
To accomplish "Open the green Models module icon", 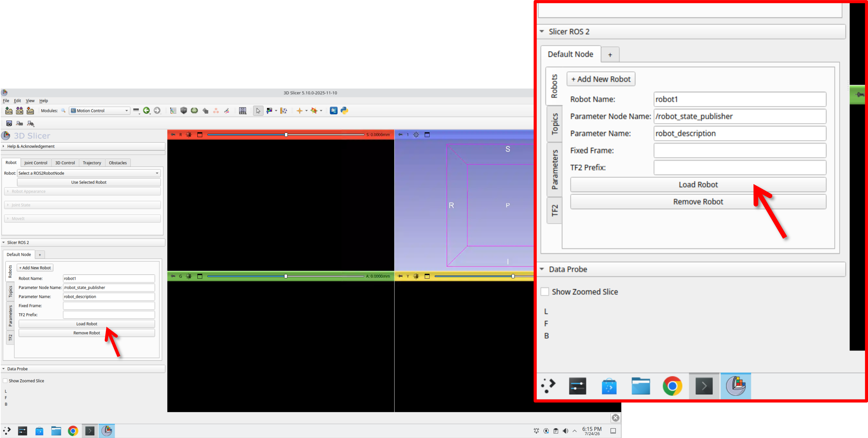I will pyautogui.click(x=195, y=111).
